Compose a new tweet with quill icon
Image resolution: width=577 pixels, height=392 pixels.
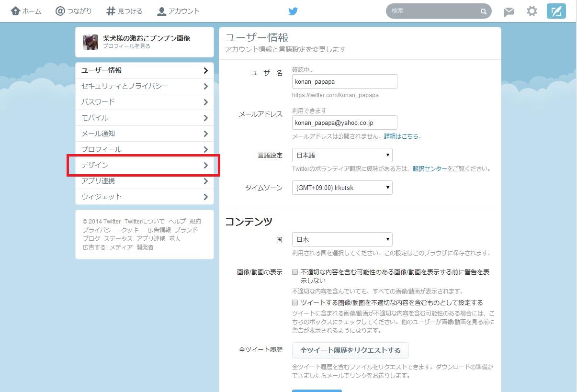point(556,11)
